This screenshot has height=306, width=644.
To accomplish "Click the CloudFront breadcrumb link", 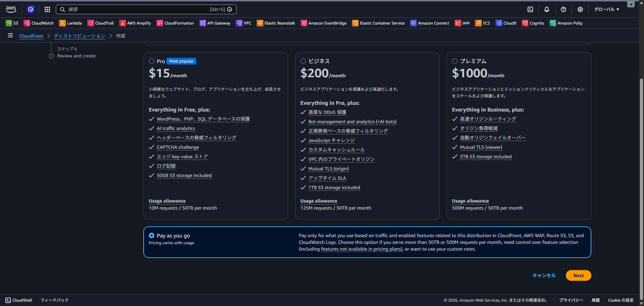I will point(31,36).
